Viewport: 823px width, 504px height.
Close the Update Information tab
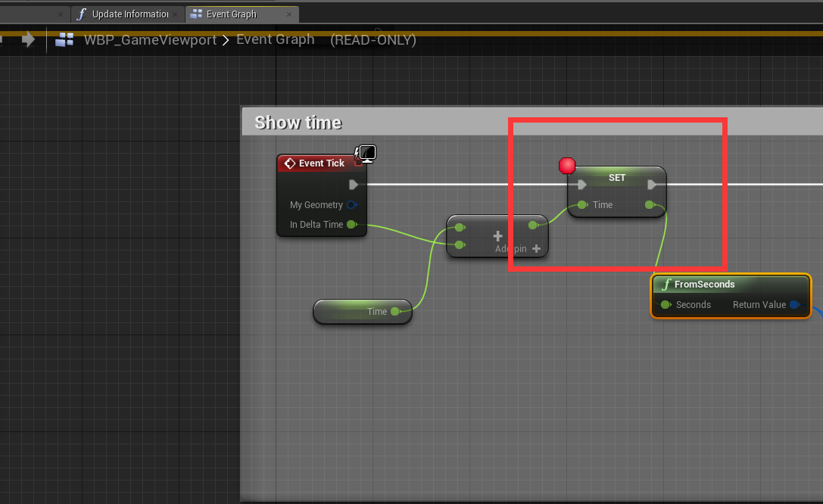point(176,14)
